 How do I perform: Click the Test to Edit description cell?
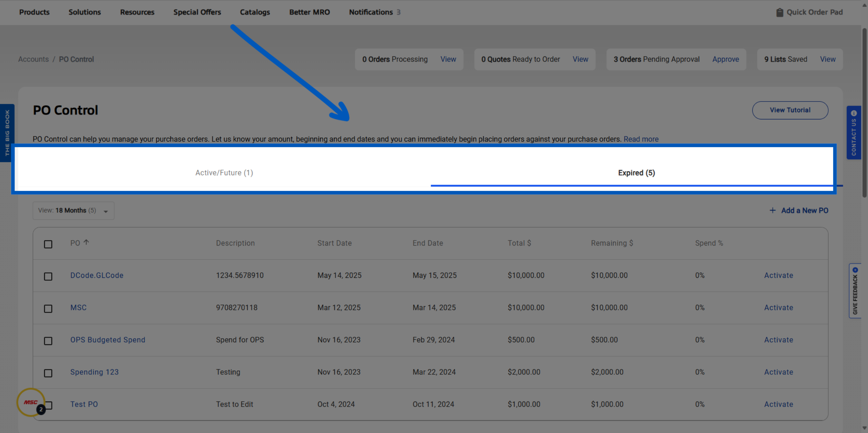pyautogui.click(x=235, y=404)
